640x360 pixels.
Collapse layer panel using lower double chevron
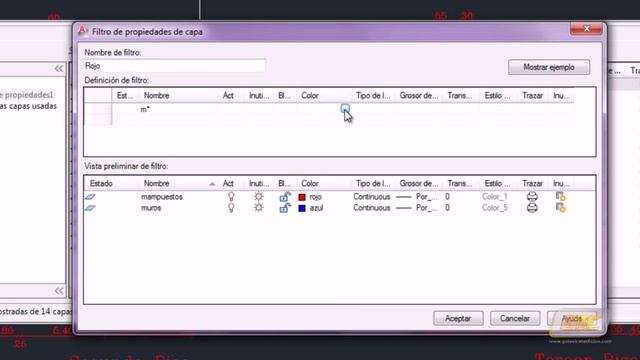point(59,291)
